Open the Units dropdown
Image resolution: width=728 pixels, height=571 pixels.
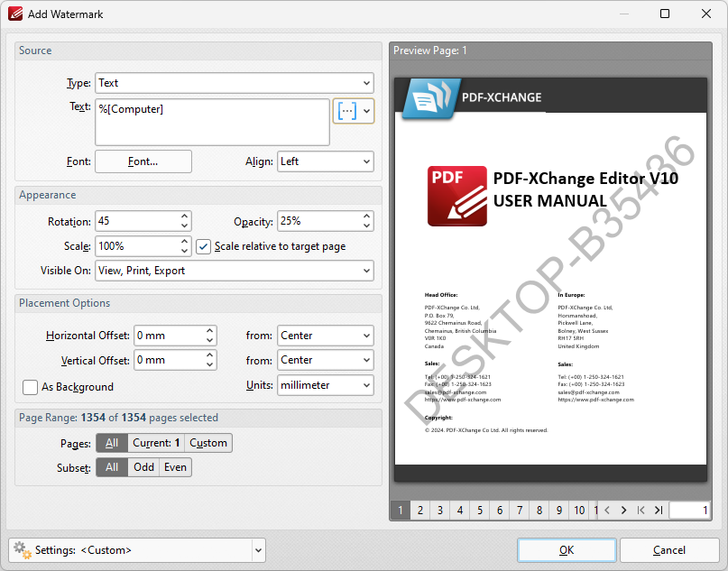[326, 385]
